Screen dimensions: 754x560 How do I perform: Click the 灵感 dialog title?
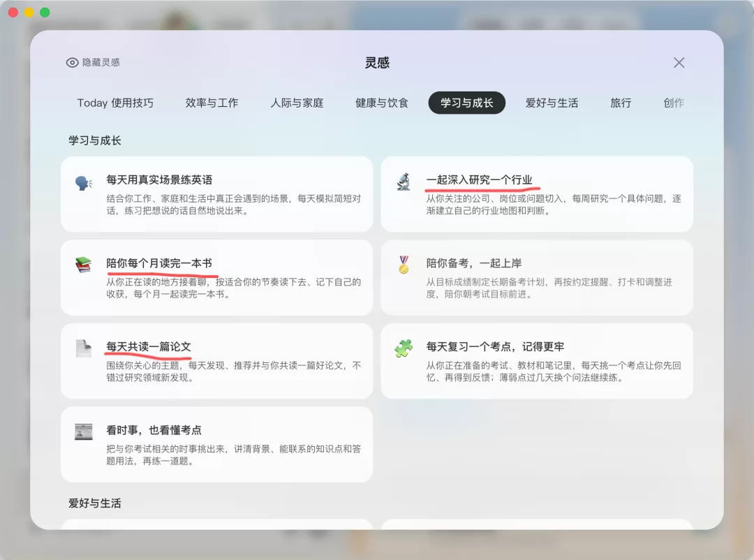click(x=377, y=63)
